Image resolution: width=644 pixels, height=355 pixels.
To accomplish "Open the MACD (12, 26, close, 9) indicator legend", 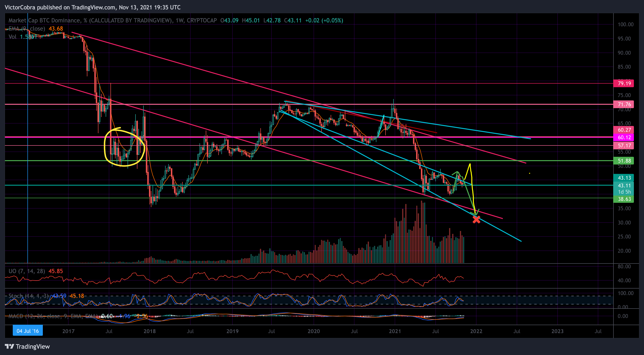I will coord(53,316).
